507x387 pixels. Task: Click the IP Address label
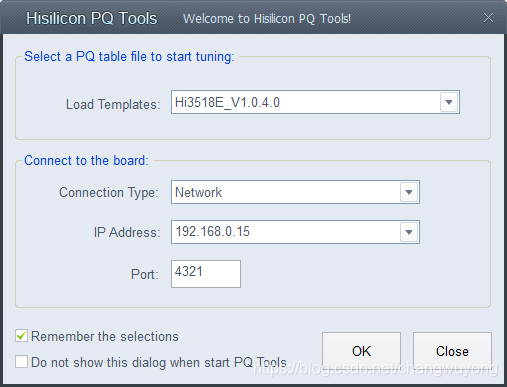point(127,232)
